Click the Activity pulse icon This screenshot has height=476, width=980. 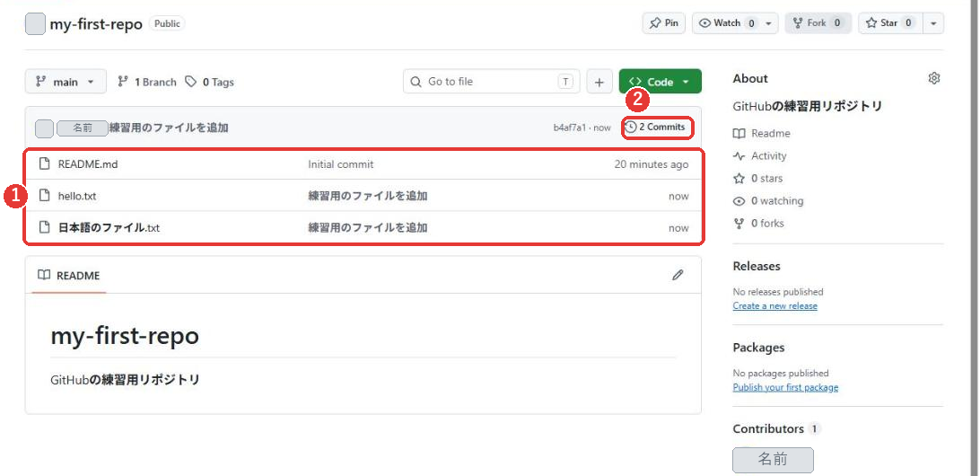tap(739, 155)
